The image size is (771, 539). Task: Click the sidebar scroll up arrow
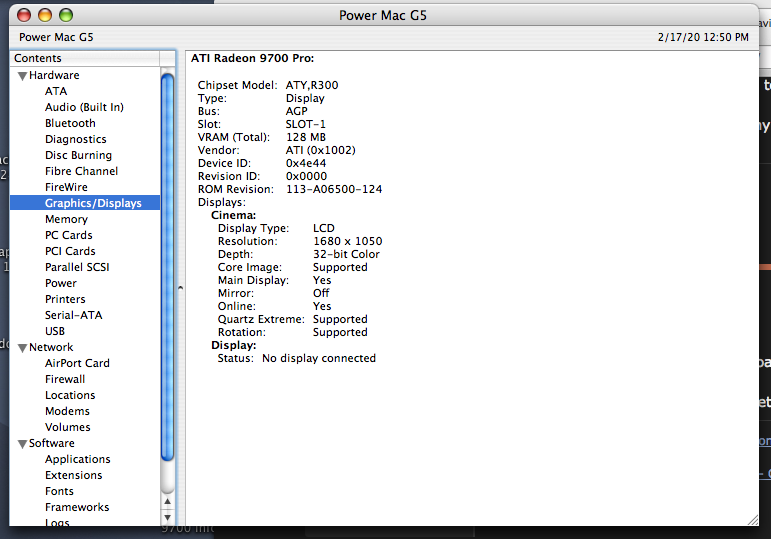coord(168,502)
